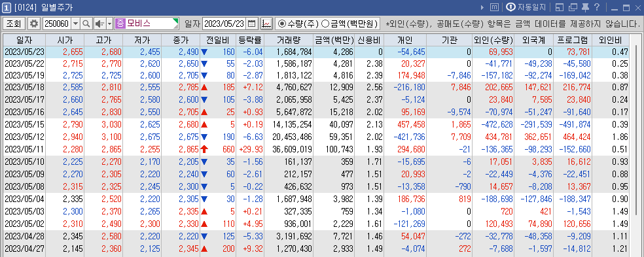Click the 신용비 column header
The height and width of the screenshot is (257, 644).
click(369, 41)
